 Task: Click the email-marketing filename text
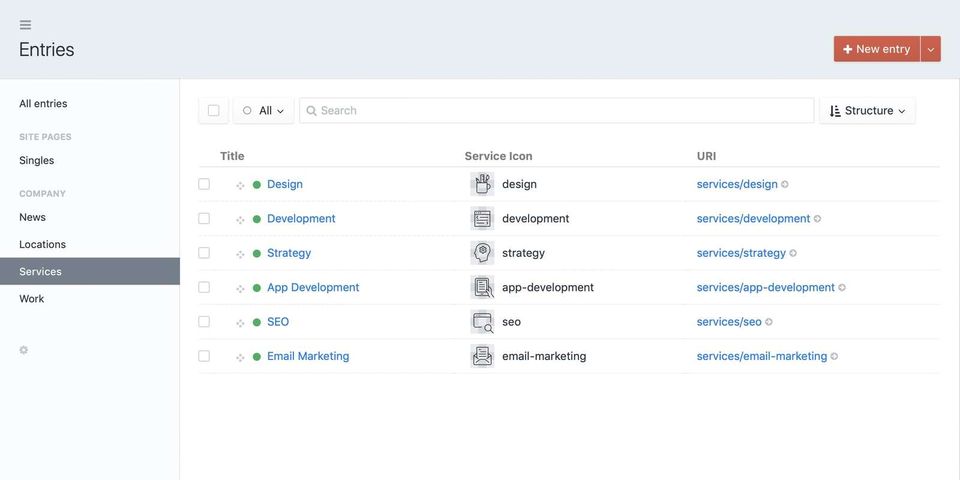point(544,356)
